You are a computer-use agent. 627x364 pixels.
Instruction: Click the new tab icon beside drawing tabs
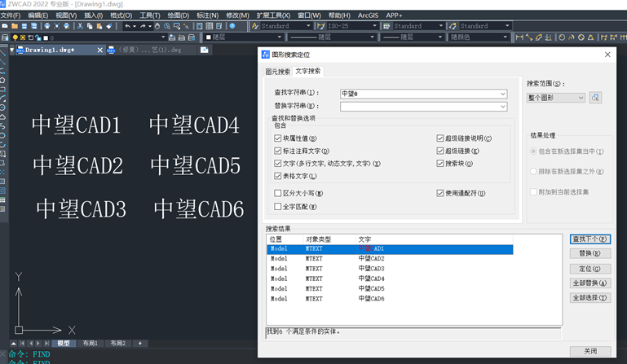pos(205,50)
